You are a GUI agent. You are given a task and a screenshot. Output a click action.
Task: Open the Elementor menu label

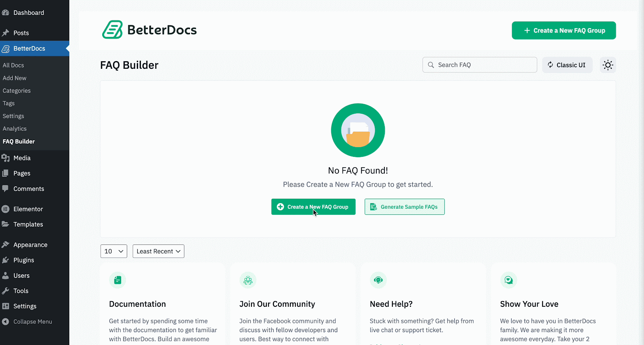(28, 209)
